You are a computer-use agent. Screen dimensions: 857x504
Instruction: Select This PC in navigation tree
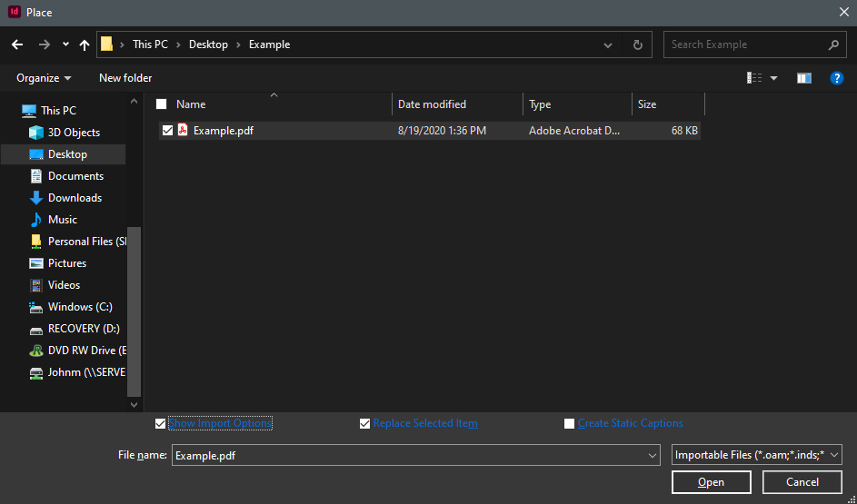[58, 110]
